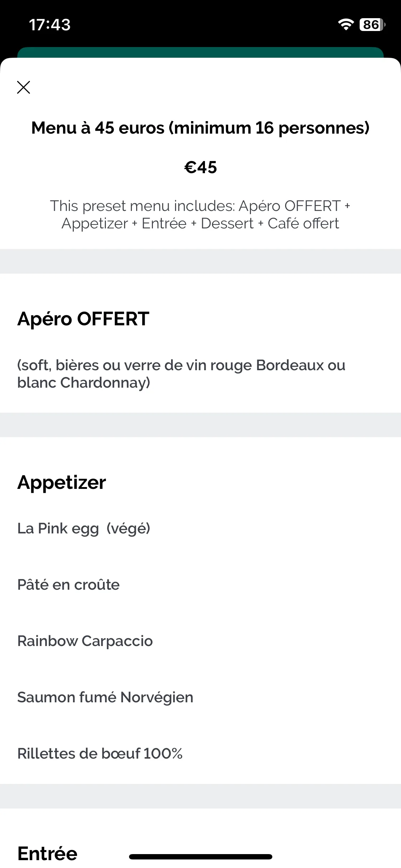401x868 pixels.
Task: Tap the Apéro OFFERT section heading
Action: 83,319
